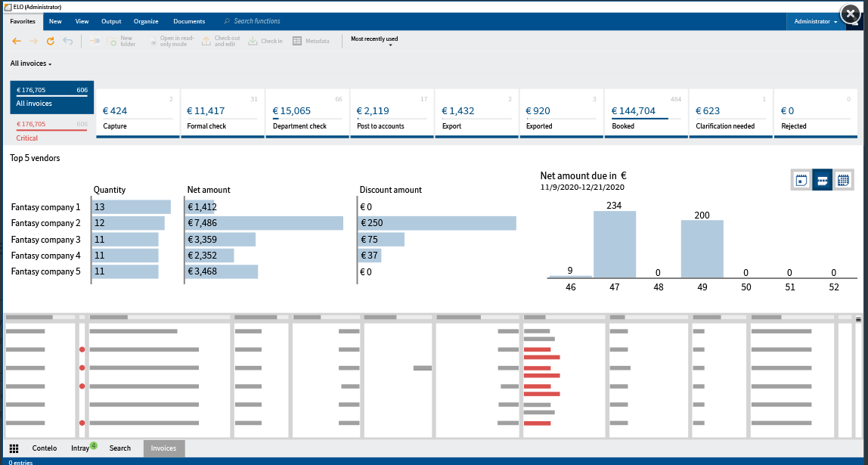The width and height of the screenshot is (868, 465).
Task: Switch chart to day view
Action: click(x=801, y=180)
